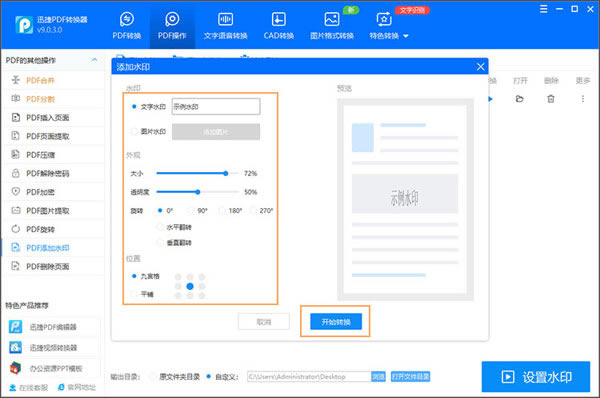This screenshot has height=398, width=600.
Task: Toggle the 垂直翻转 option
Action: click(160, 243)
